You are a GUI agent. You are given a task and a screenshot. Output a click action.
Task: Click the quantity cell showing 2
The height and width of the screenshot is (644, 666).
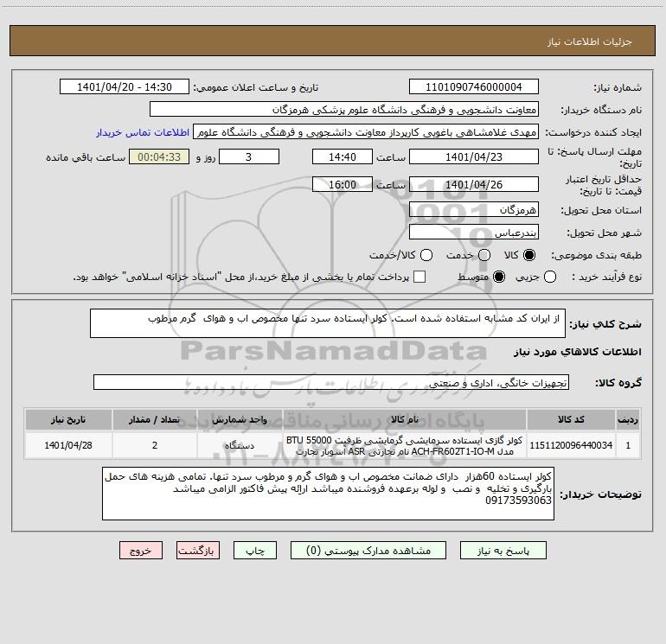(x=155, y=445)
